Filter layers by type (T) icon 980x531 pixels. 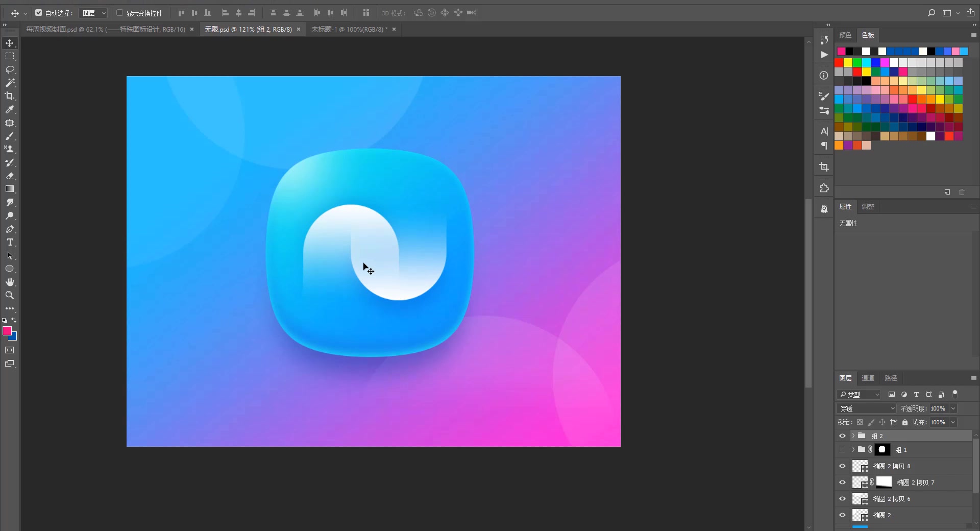tap(916, 394)
